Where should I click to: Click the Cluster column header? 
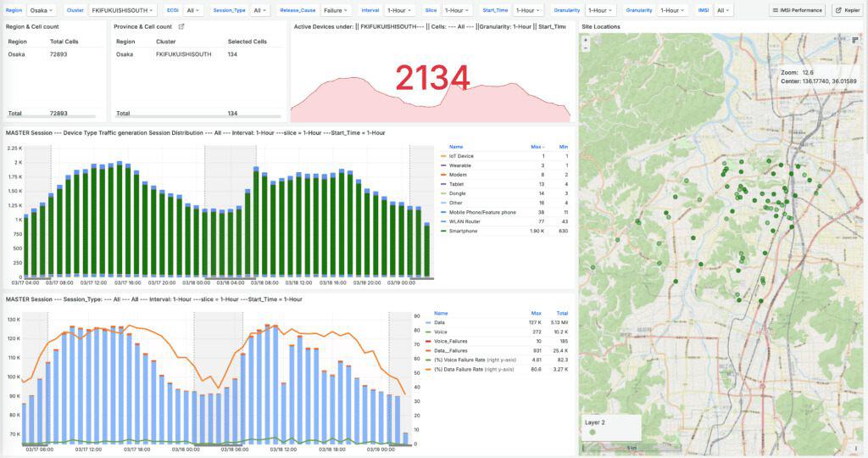pos(165,42)
